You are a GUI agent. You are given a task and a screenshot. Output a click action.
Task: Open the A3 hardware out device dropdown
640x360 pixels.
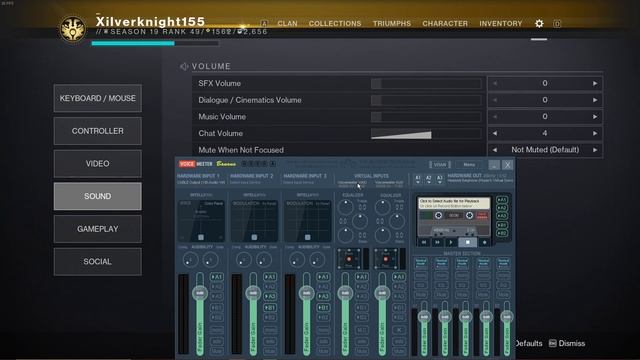[439, 179]
